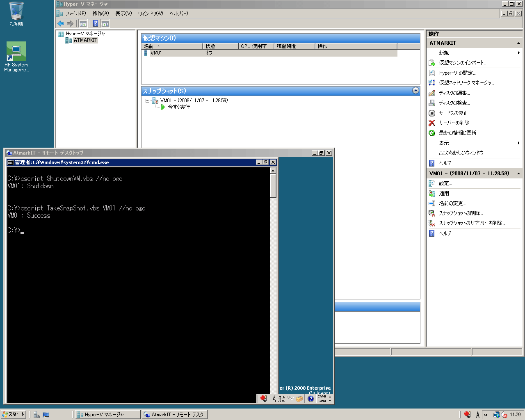Open Hyper-V の設定 in actions pane
525x420 pixels.
(457, 73)
